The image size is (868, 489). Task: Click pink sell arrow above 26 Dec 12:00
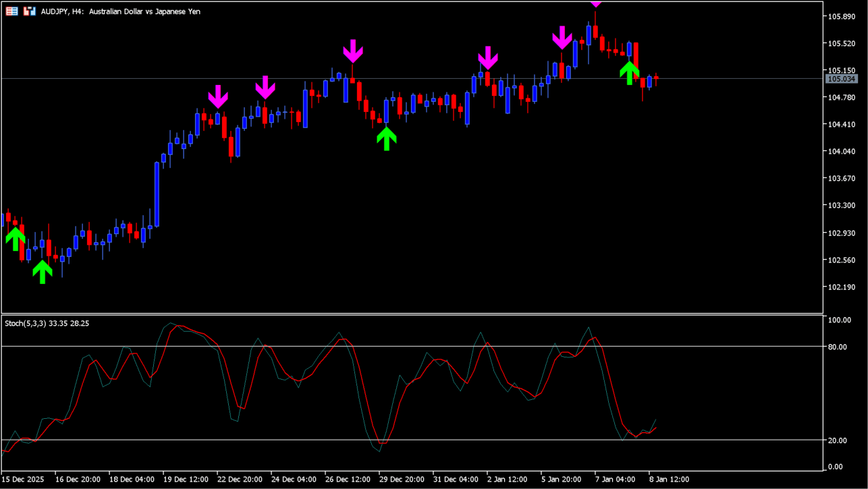point(352,51)
